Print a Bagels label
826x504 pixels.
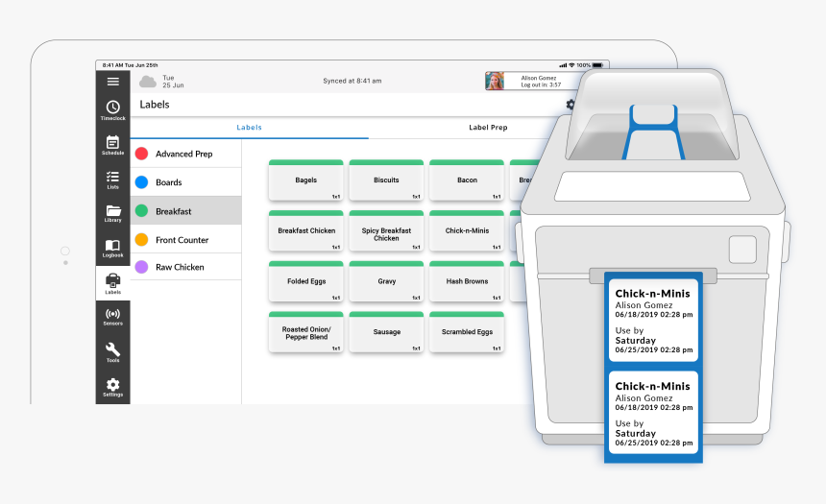[306, 180]
